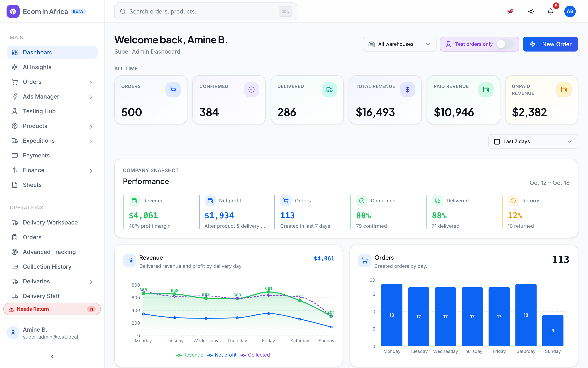This screenshot has height=368, width=588.
Task: Open the language flag selector
Action: tap(510, 11)
